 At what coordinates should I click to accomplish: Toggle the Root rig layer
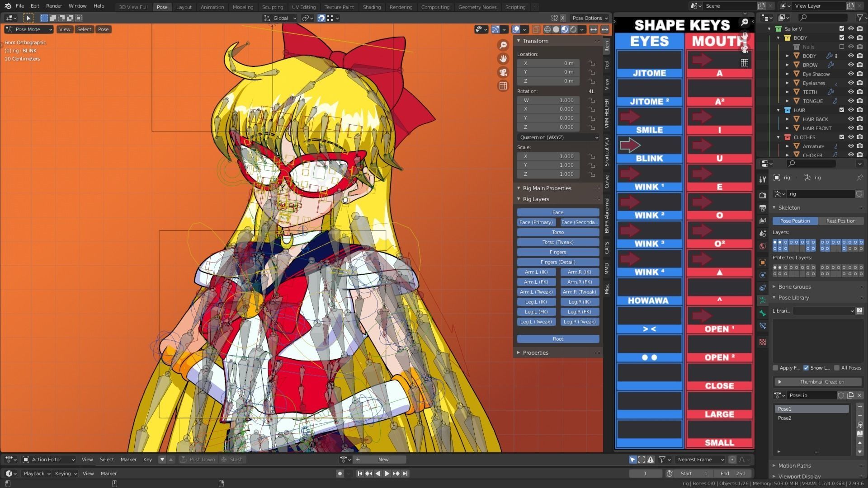tap(558, 339)
